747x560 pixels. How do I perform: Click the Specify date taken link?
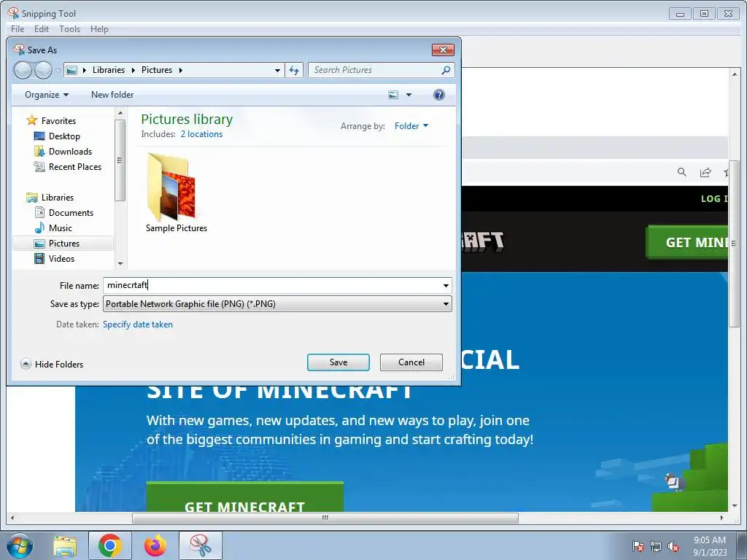click(138, 324)
